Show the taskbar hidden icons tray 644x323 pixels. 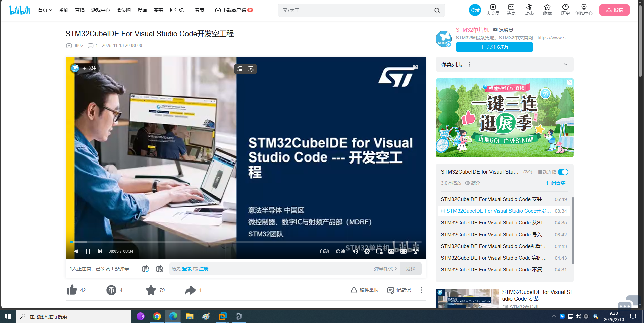(554, 316)
